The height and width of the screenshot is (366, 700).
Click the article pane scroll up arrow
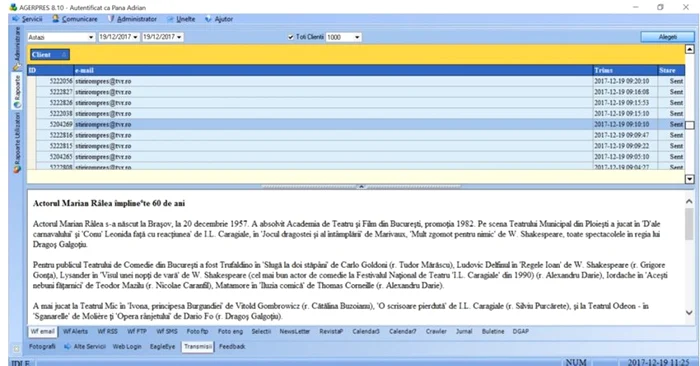689,202
